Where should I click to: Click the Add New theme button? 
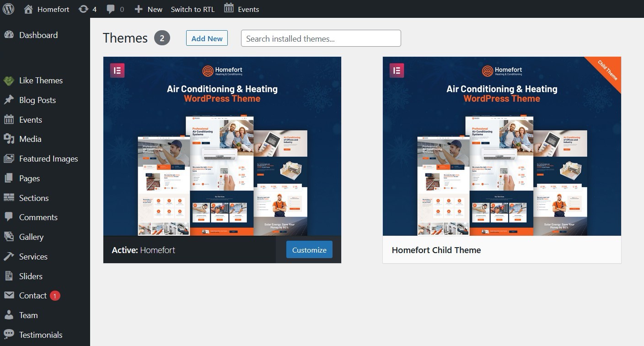pyautogui.click(x=207, y=38)
